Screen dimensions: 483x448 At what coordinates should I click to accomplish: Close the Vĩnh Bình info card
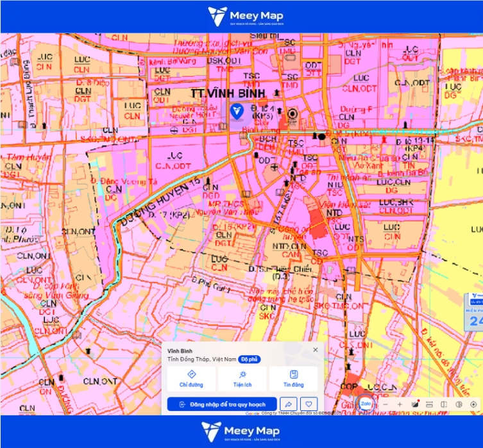[316, 350]
